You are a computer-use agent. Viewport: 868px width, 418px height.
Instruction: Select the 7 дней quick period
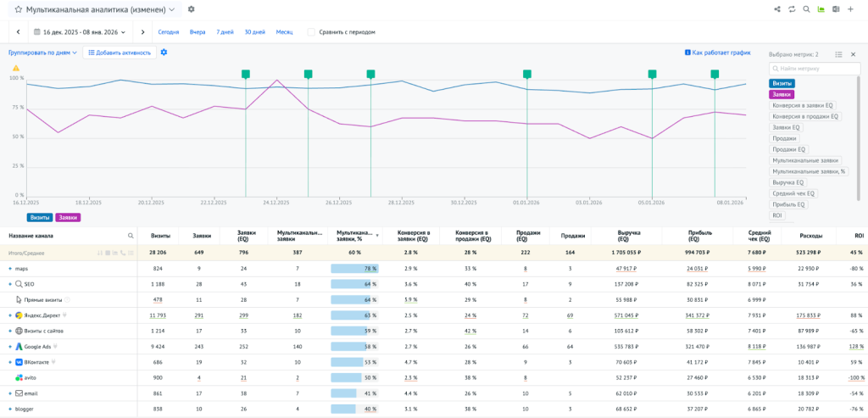(225, 32)
